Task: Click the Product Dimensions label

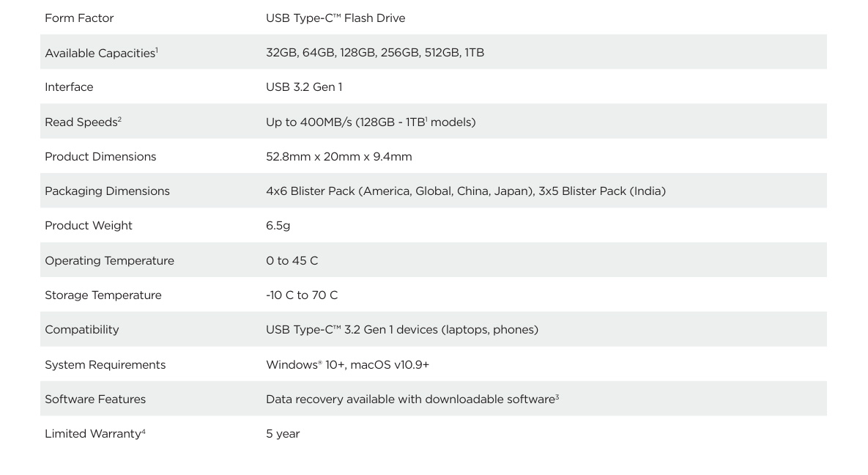Action: pos(101,157)
